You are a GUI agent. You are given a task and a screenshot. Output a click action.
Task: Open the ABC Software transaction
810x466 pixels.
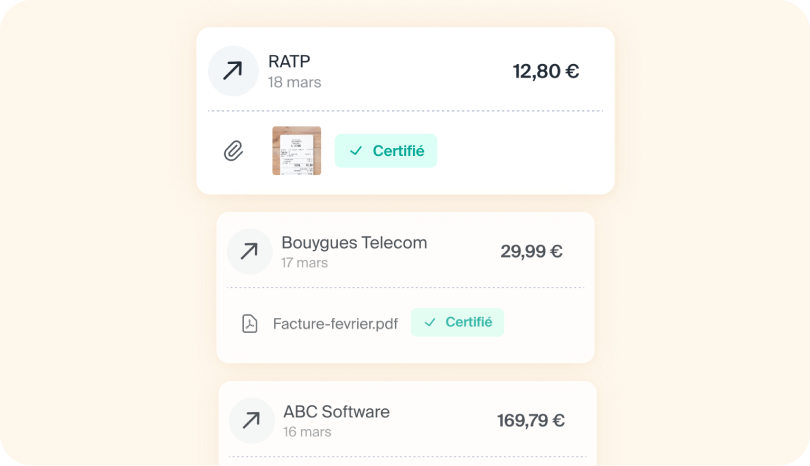pos(336,411)
